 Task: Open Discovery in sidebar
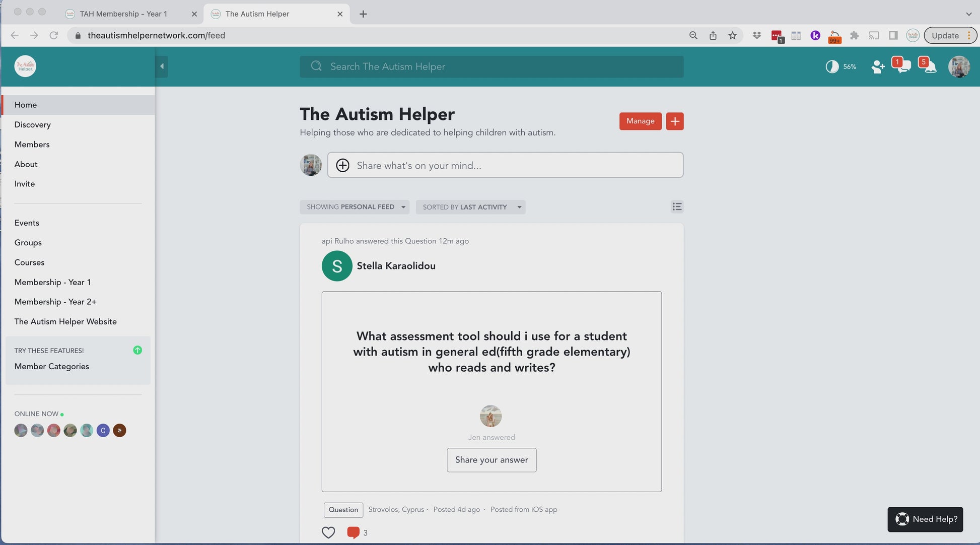[x=32, y=125]
